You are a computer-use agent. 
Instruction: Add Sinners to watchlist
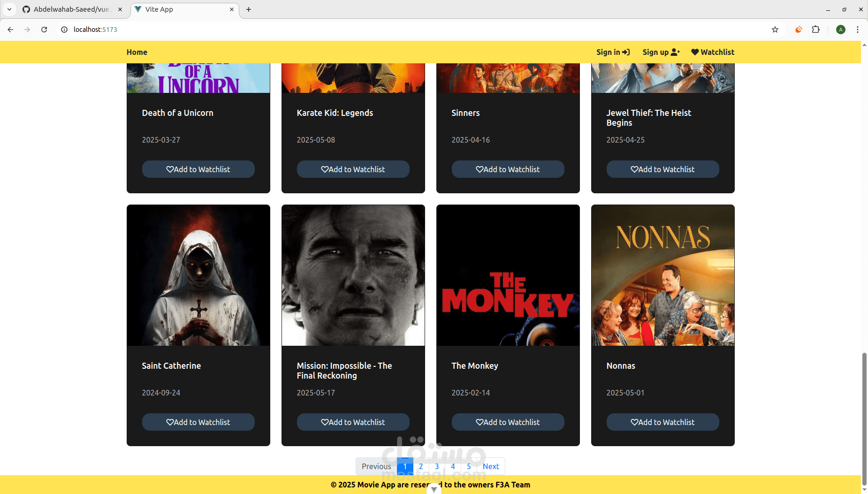[x=508, y=169]
